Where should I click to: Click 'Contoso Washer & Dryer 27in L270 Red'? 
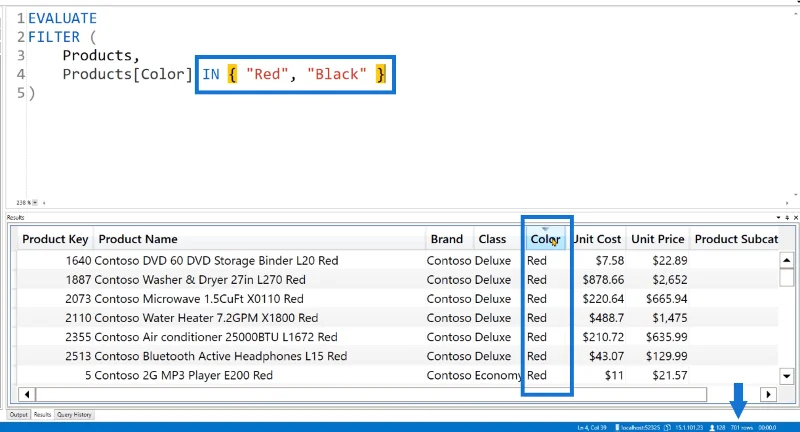200,280
